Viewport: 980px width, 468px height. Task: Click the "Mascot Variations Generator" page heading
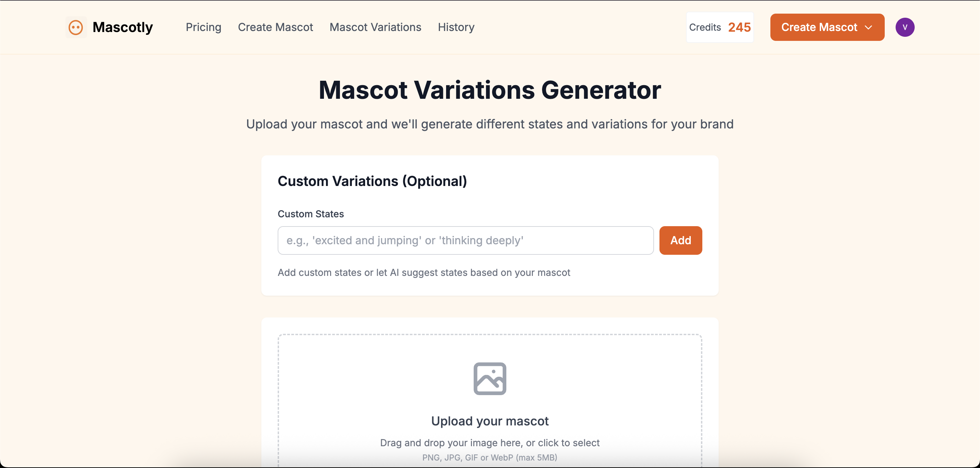490,90
